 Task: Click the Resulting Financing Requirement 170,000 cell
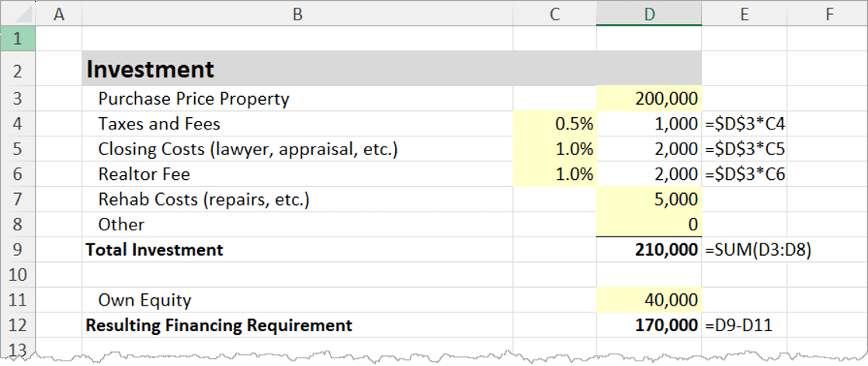coord(648,325)
